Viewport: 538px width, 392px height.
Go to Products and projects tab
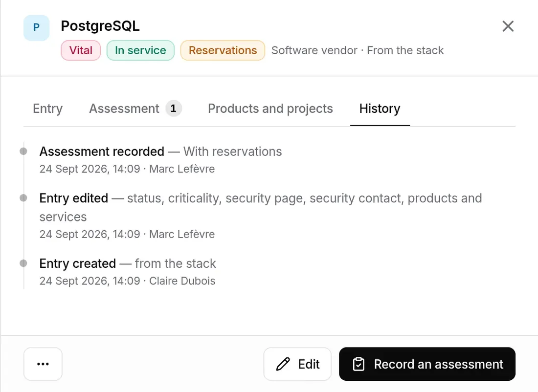(x=270, y=109)
